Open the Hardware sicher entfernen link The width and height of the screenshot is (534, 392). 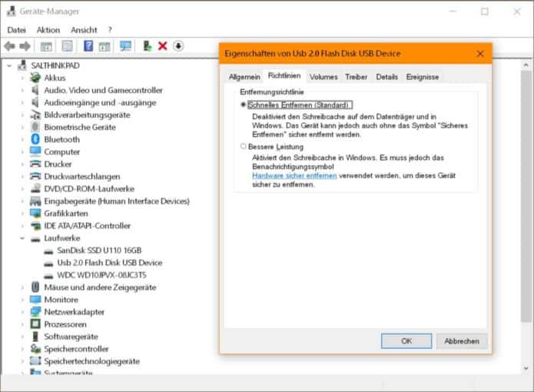294,175
